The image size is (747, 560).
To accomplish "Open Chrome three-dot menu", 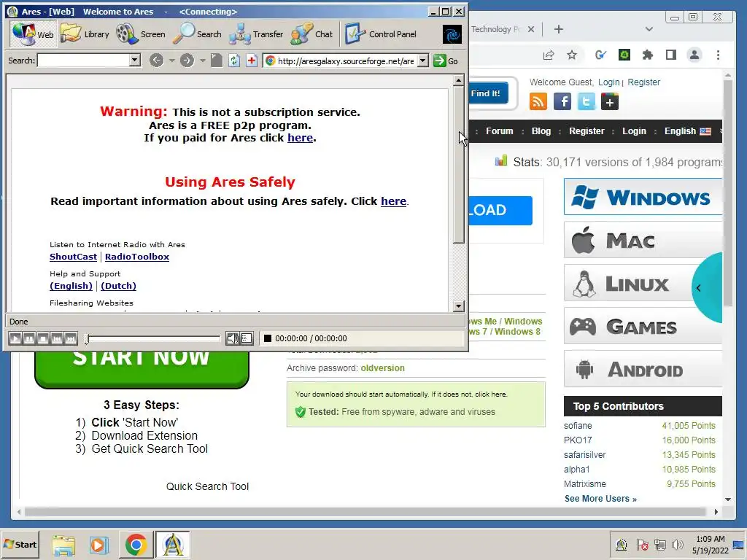I will pyautogui.click(x=718, y=55).
